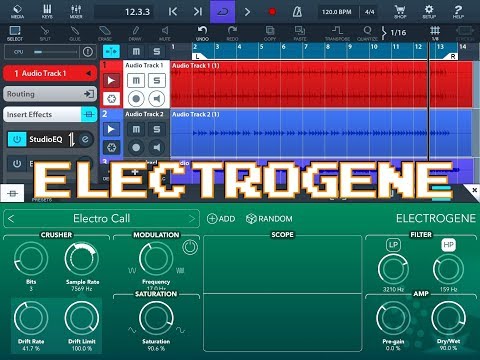
Task: Toggle the global mute button
Action: pyautogui.click(x=136, y=52)
